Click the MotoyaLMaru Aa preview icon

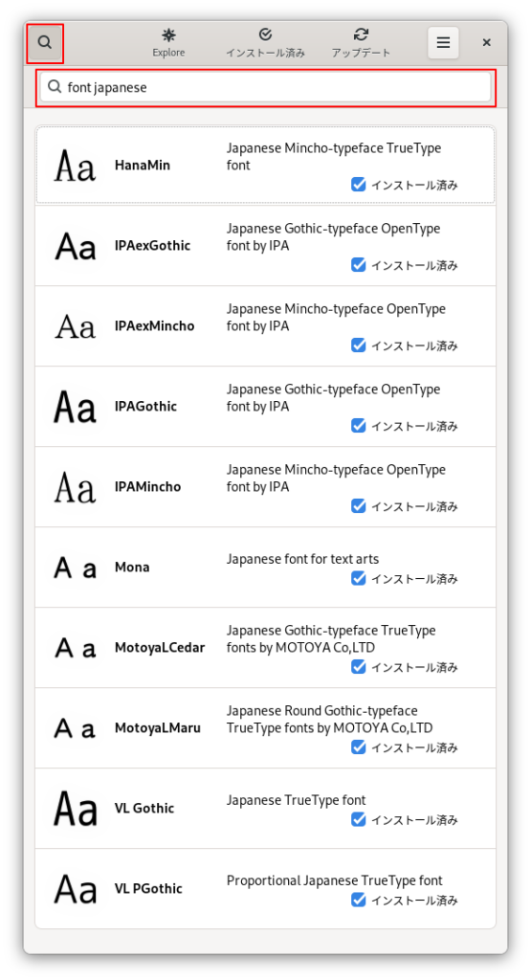click(75, 728)
